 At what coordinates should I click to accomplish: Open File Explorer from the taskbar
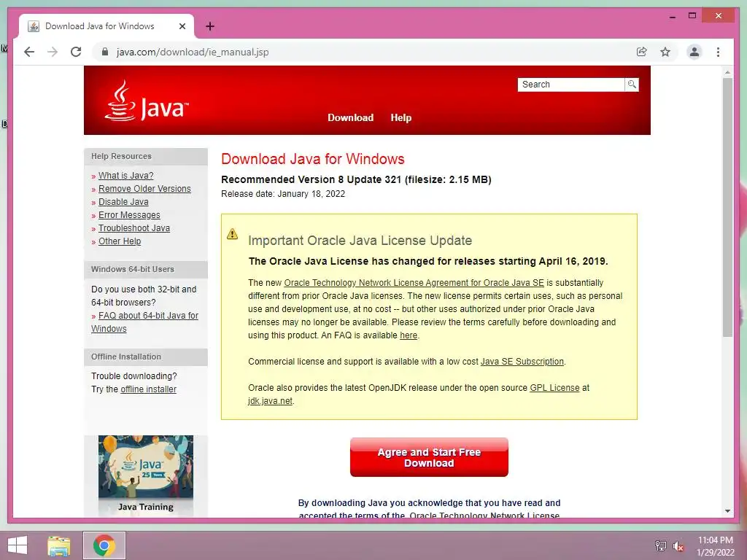click(x=58, y=545)
